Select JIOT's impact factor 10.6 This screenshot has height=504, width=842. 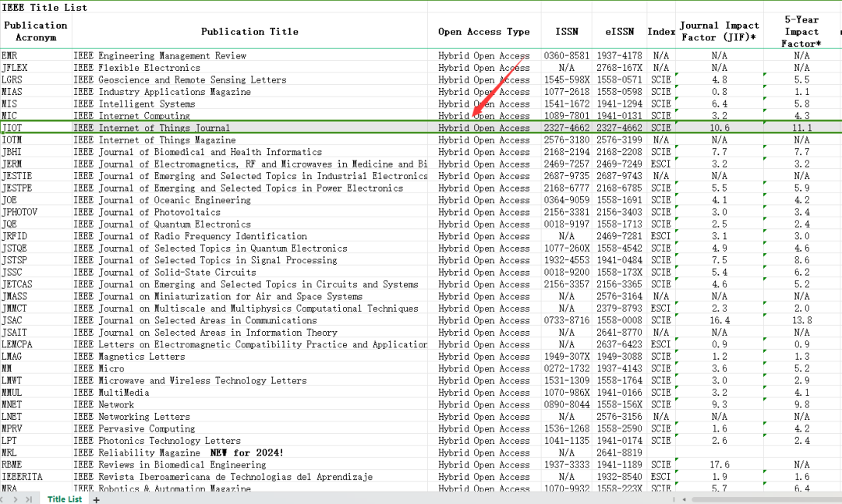[720, 128]
